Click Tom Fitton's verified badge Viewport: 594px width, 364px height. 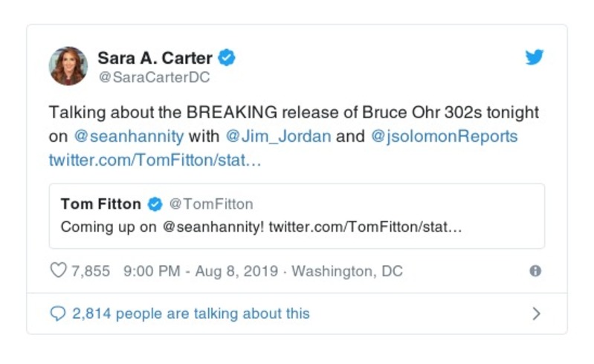155,204
